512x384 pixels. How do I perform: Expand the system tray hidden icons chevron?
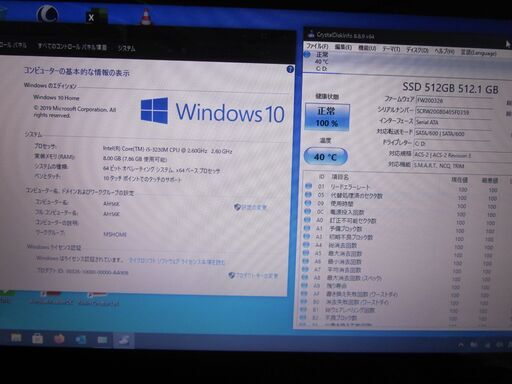point(461,345)
